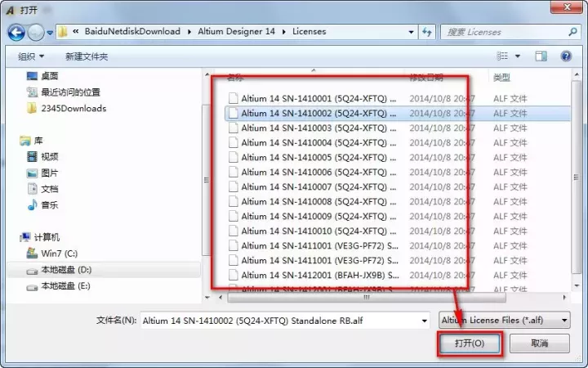
Task: Click the change view icon
Action: (x=501, y=56)
